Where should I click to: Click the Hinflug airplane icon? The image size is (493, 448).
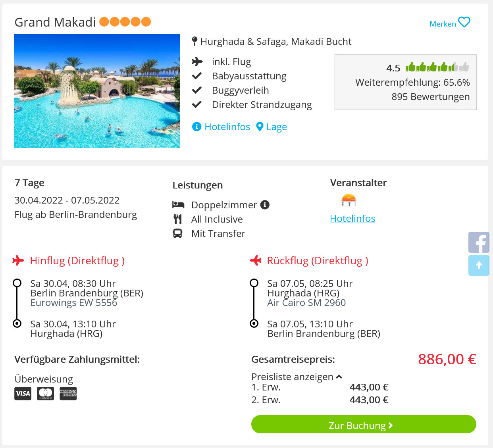click(x=18, y=261)
